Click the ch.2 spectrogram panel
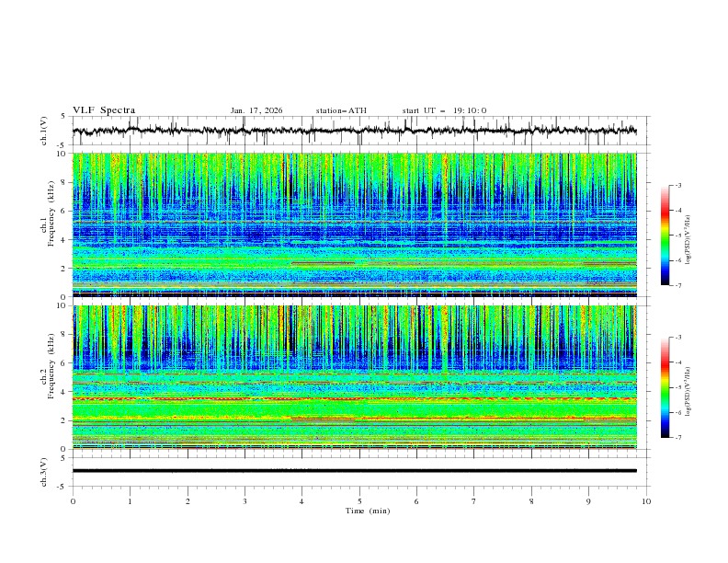 (x=355, y=377)
